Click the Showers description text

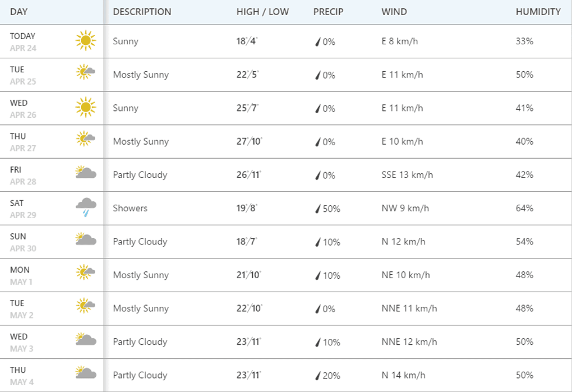click(x=130, y=208)
